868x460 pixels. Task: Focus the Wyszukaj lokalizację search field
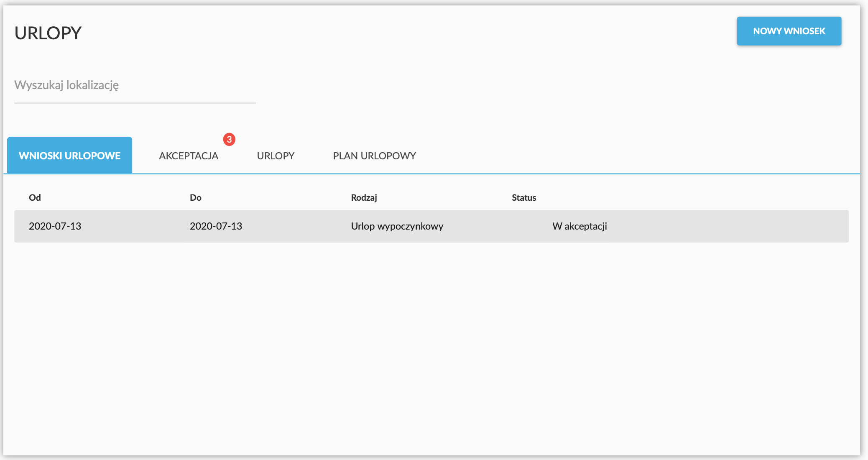pyautogui.click(x=135, y=85)
